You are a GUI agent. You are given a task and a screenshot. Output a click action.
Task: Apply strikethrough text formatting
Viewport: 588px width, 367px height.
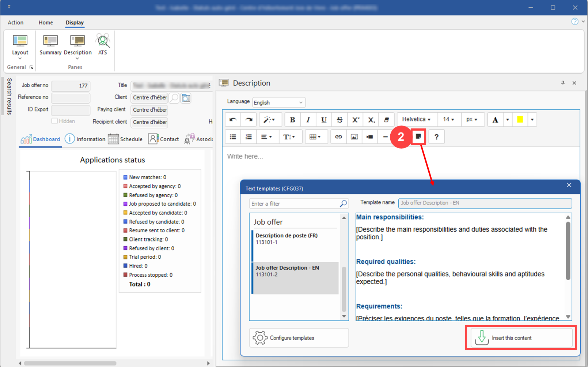pos(339,120)
